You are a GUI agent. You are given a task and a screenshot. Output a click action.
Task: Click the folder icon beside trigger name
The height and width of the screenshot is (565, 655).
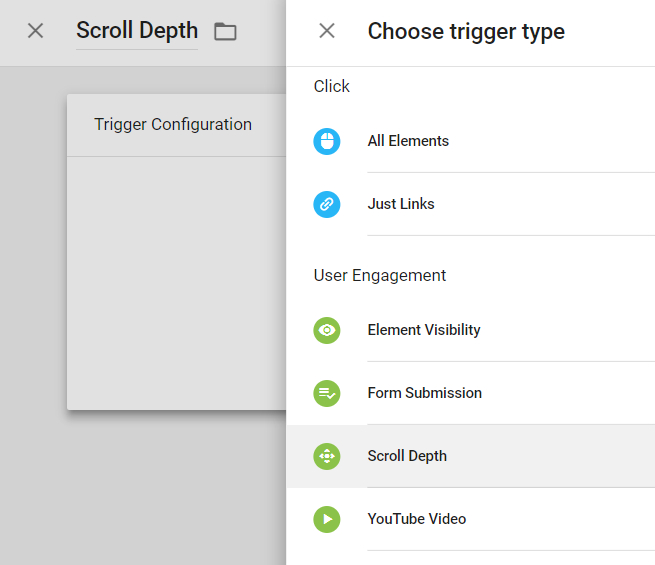pyautogui.click(x=226, y=31)
